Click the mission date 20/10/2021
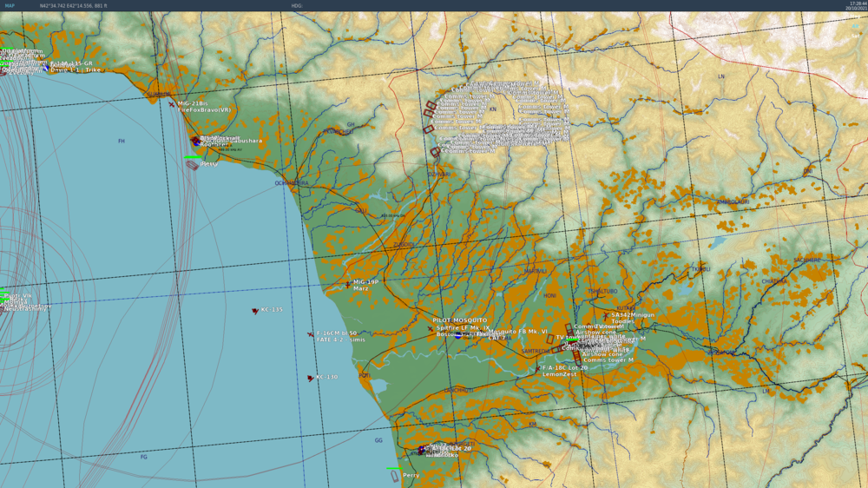This screenshot has width=868, height=488. click(x=856, y=9)
